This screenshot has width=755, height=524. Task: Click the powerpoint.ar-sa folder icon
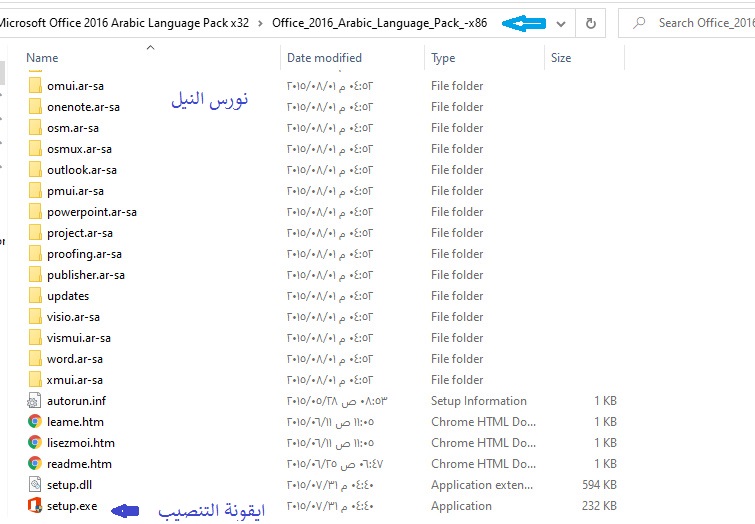tap(35, 212)
